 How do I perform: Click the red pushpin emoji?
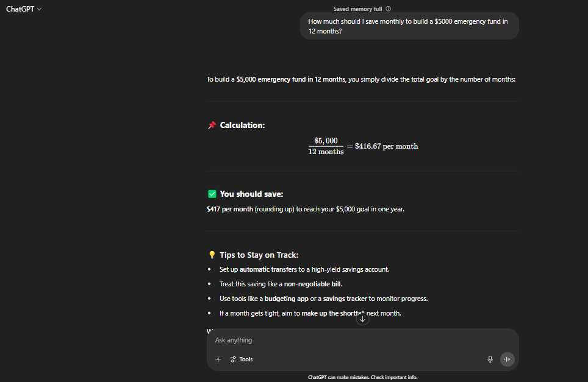tap(212, 125)
